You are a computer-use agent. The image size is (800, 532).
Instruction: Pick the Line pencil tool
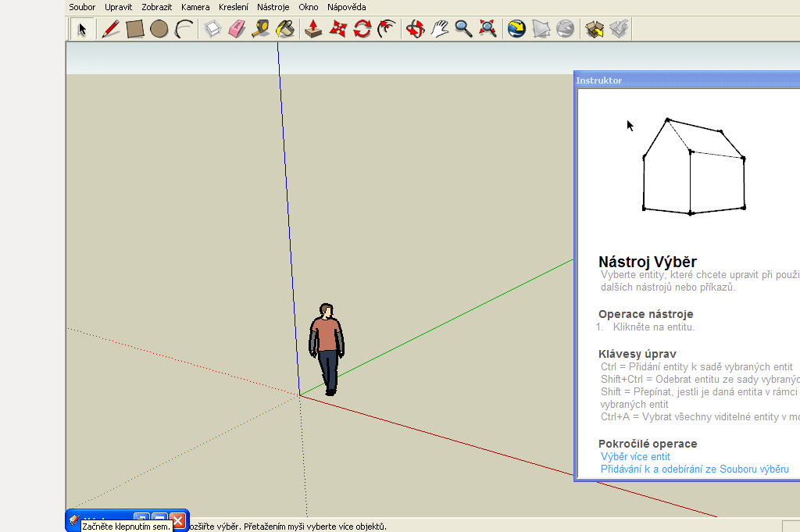point(111,29)
